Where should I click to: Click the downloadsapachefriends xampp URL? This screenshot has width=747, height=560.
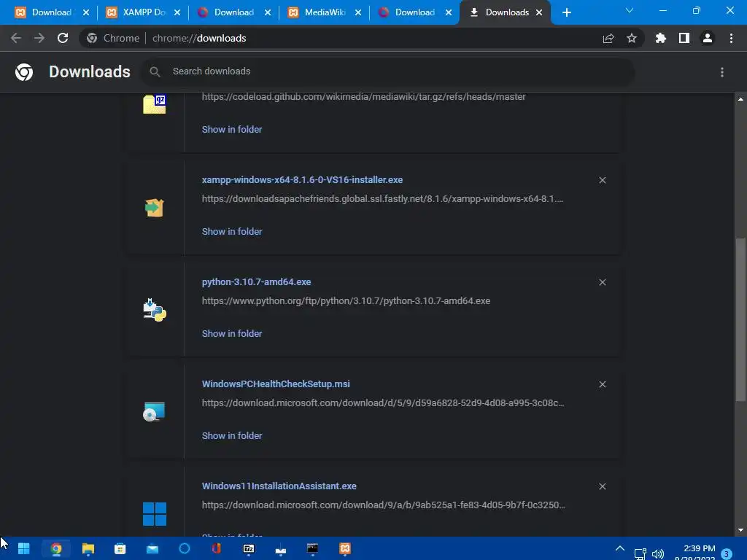[382, 198]
